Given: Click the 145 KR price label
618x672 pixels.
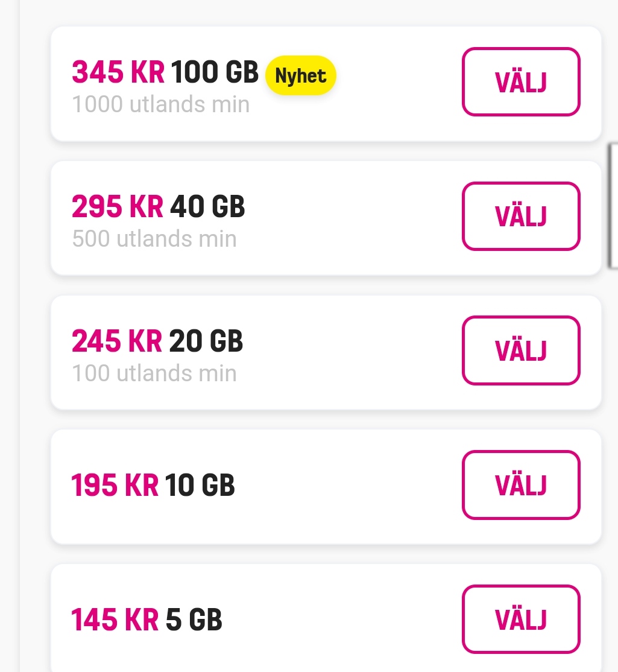Looking at the screenshot, I should pyautogui.click(x=115, y=620).
